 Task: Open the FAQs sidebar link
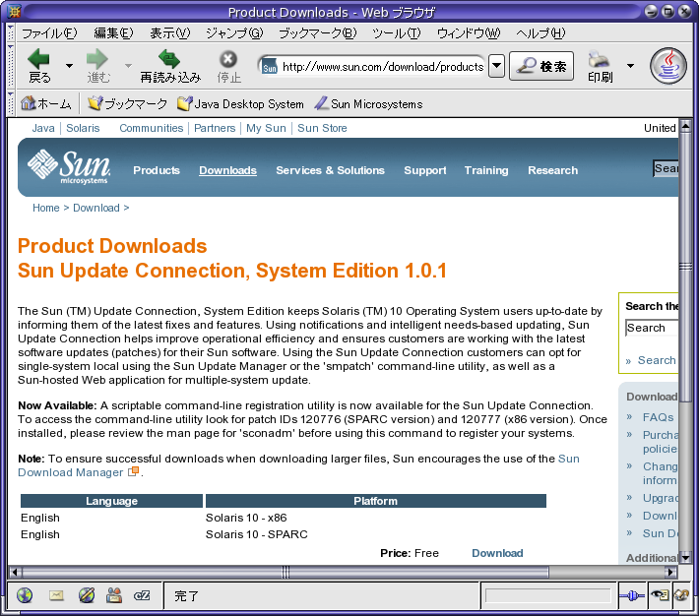[x=658, y=417]
